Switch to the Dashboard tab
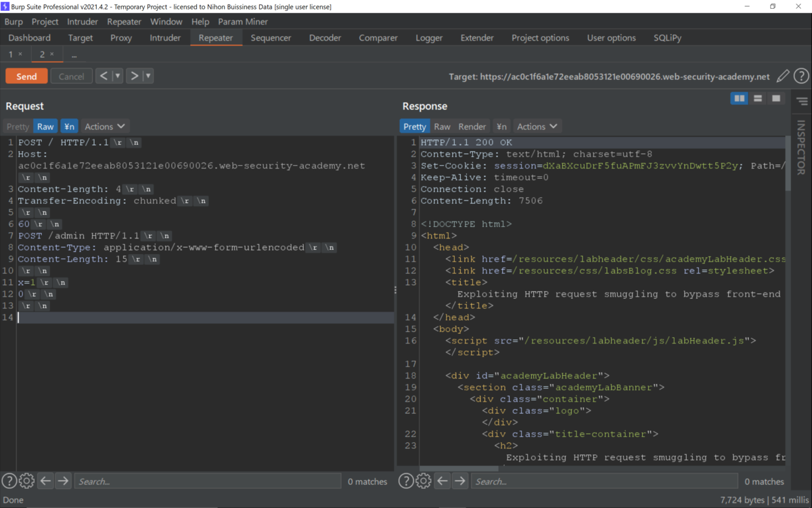Viewport: 812px width, 508px height. pyautogui.click(x=30, y=38)
